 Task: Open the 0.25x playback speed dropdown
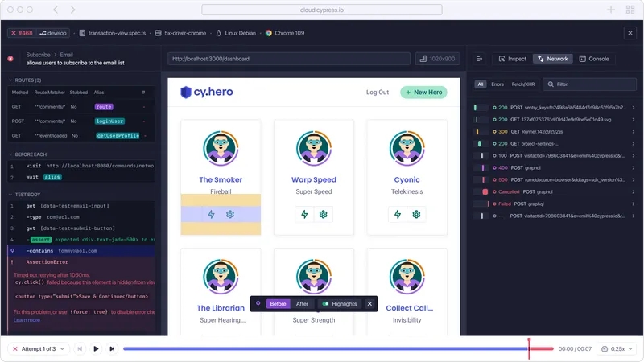pyautogui.click(x=617, y=349)
